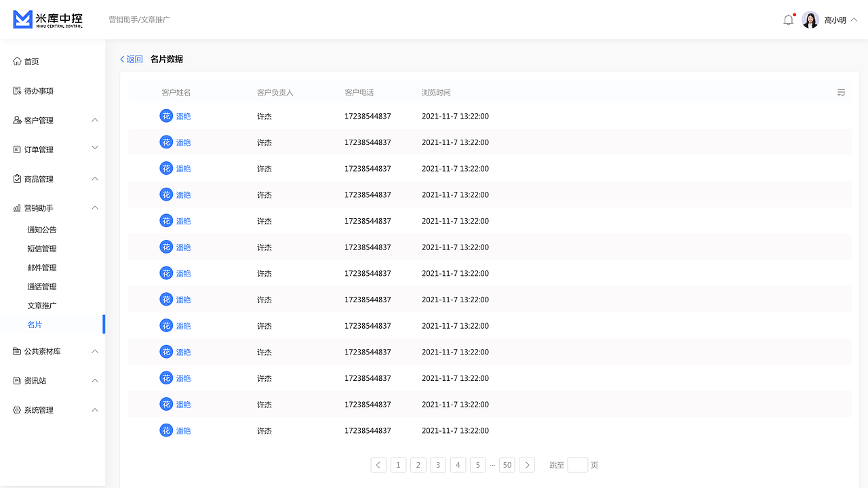Click the 营销助手 chart icon
The image size is (868, 488).
click(17, 208)
